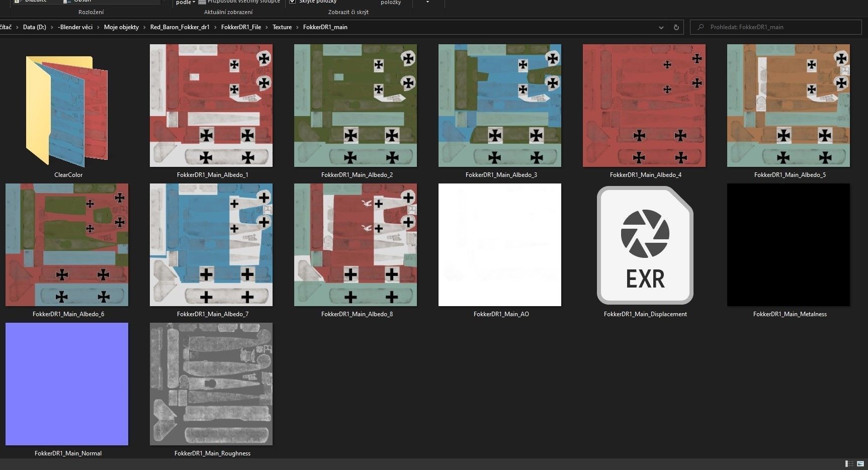Click the FokkerDR1_Main_AO file name
This screenshot has width=868, height=470.
click(x=501, y=314)
